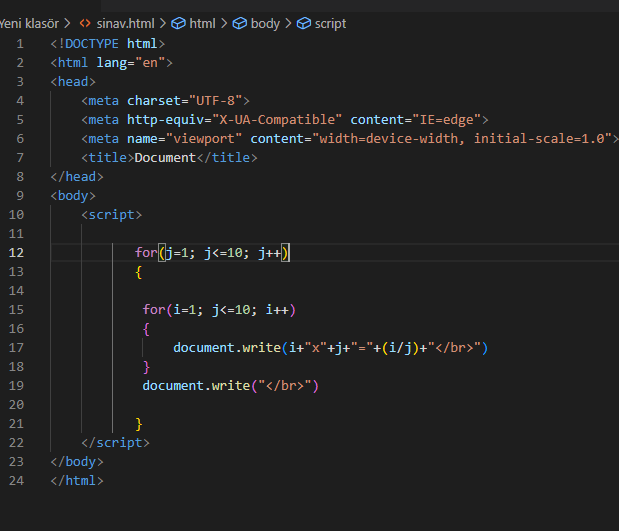The image size is (619, 531).
Task: Click the lang="en" attribute on line 2
Action: [131, 63]
